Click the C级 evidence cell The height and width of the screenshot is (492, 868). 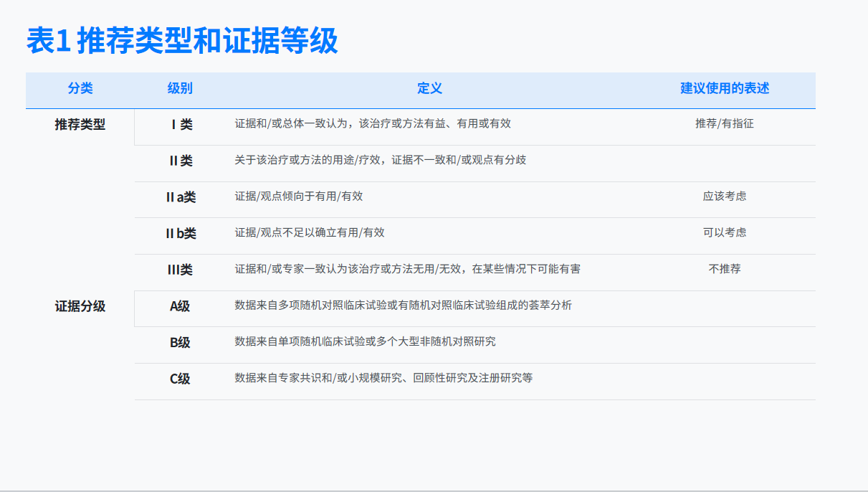180,379
